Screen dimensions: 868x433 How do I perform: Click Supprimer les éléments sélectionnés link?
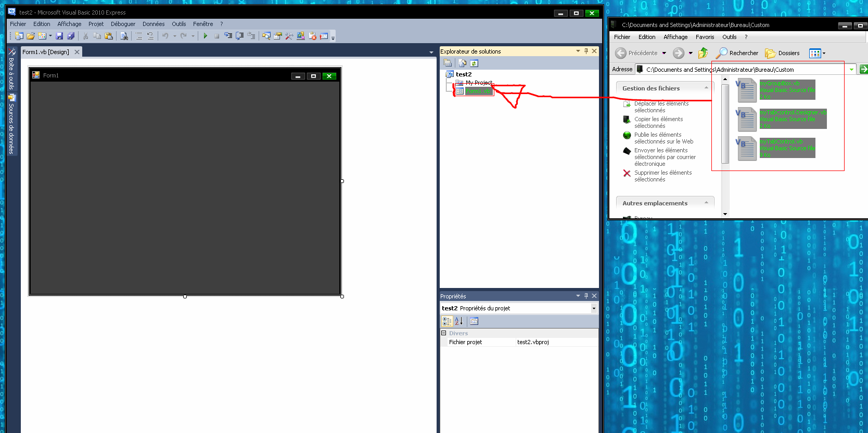pyautogui.click(x=658, y=176)
